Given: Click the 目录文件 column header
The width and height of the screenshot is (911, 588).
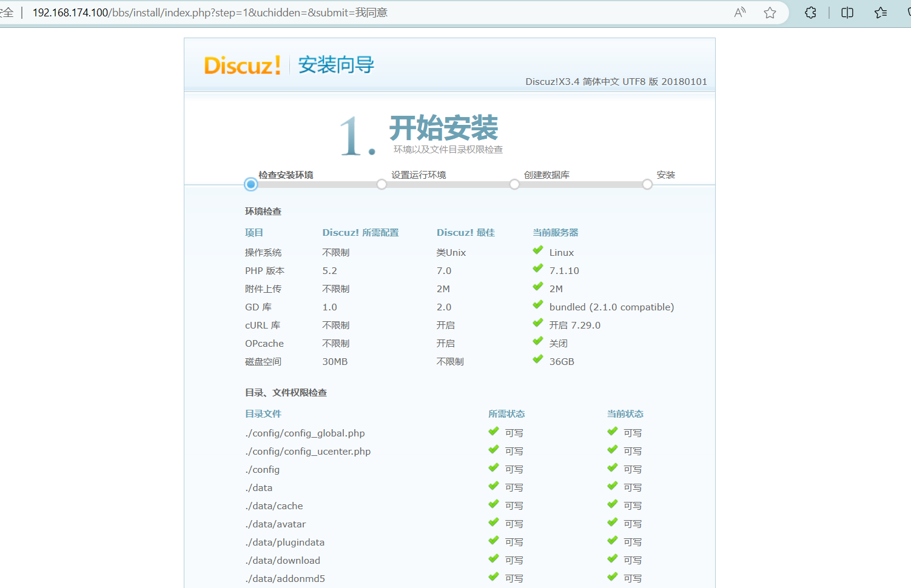Looking at the screenshot, I should [263, 414].
